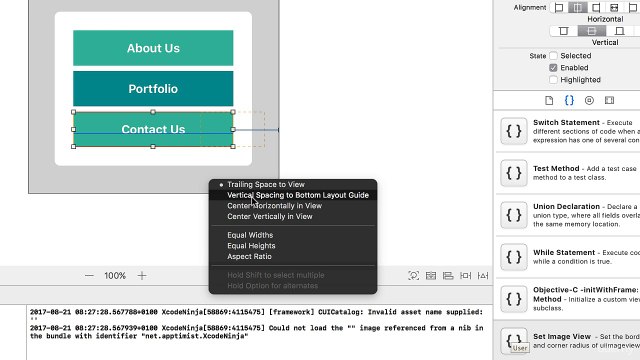
Task: Click the Embed In Stack icon
Action: [431, 276]
